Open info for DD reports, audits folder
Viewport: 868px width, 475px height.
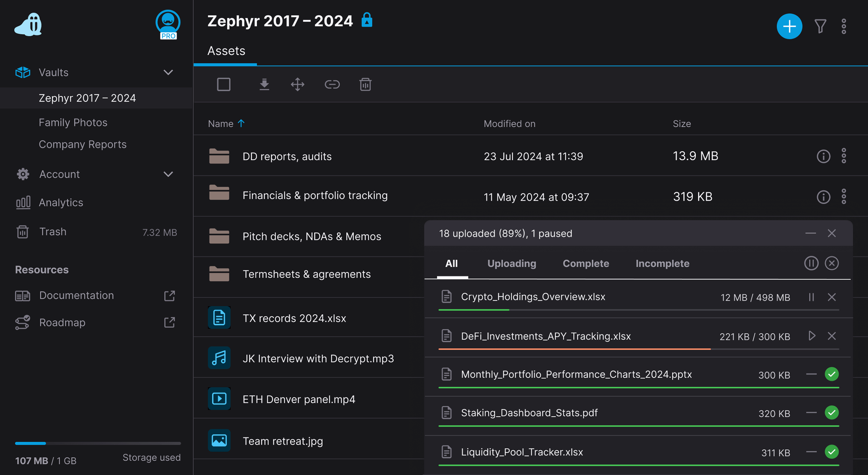[823, 156]
